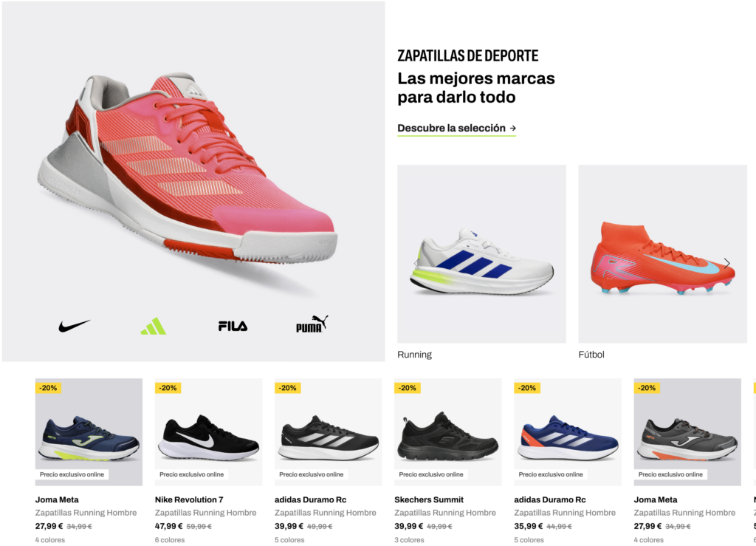Open the FILA brand logo
The width and height of the screenshot is (756, 546).
point(233,327)
